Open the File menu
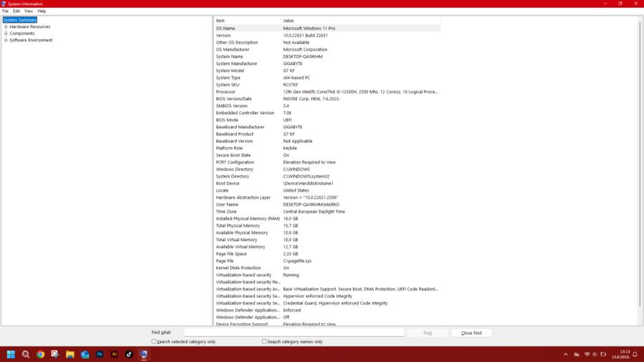 coord(6,11)
